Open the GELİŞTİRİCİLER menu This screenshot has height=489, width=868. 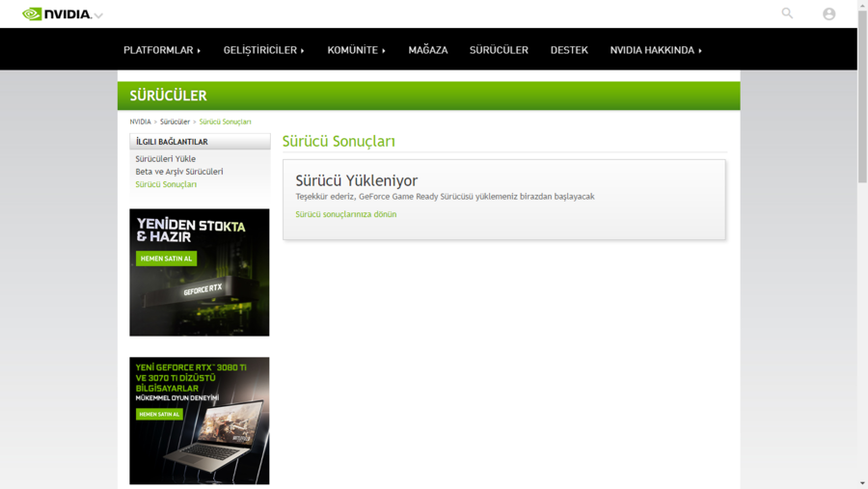[x=263, y=50]
